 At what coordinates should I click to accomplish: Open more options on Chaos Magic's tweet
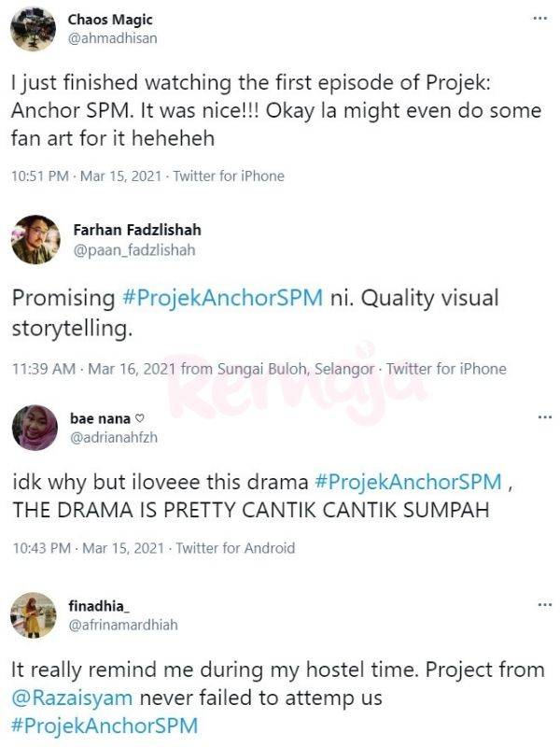point(540,18)
